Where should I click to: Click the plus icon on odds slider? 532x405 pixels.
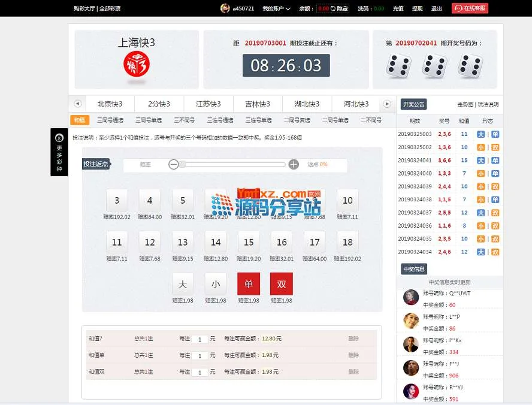(x=294, y=164)
